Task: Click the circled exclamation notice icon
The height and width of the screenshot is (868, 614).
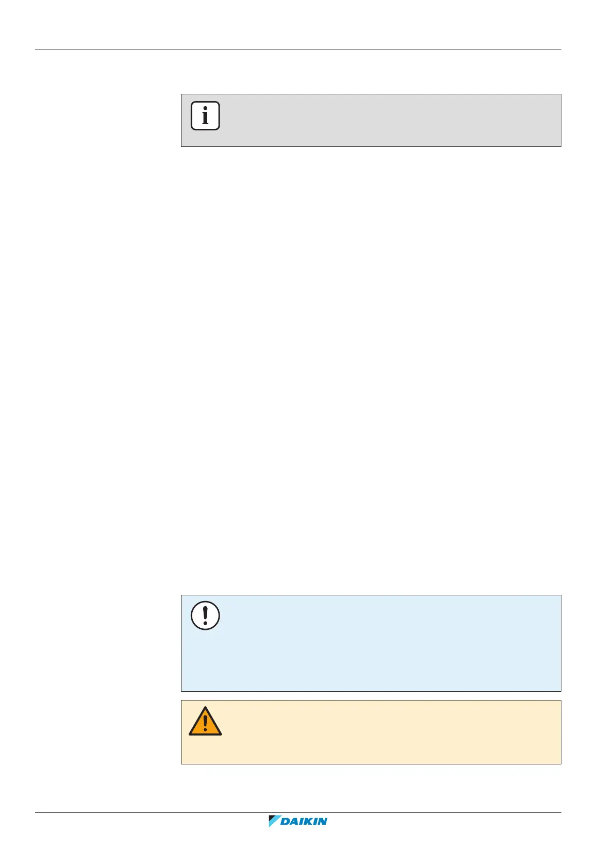Action: click(205, 615)
